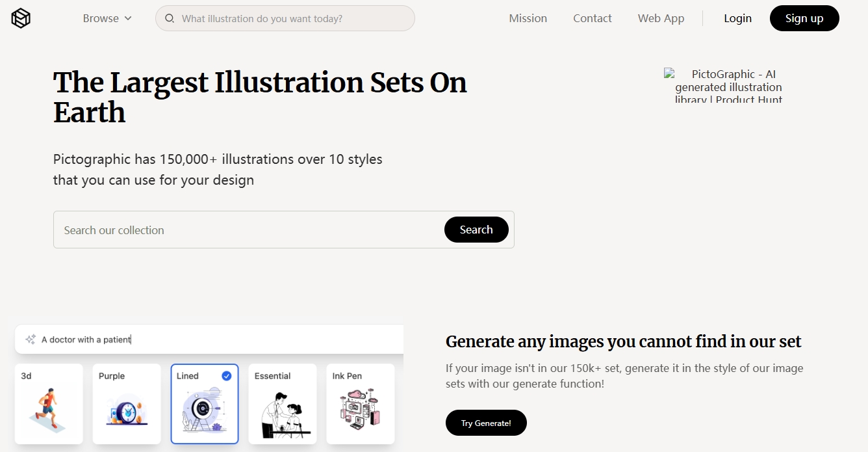Click 'Generate any images you cannot find' heading
This screenshot has width=868, height=452.
(624, 341)
